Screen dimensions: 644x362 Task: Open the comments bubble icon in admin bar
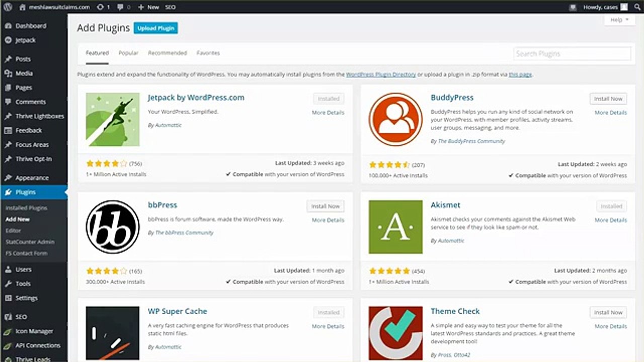click(x=120, y=7)
